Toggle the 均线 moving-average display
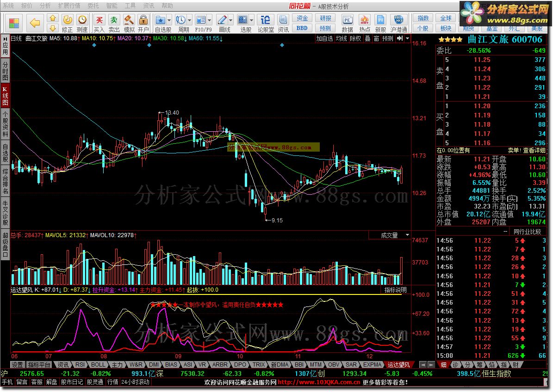 click(x=341, y=38)
